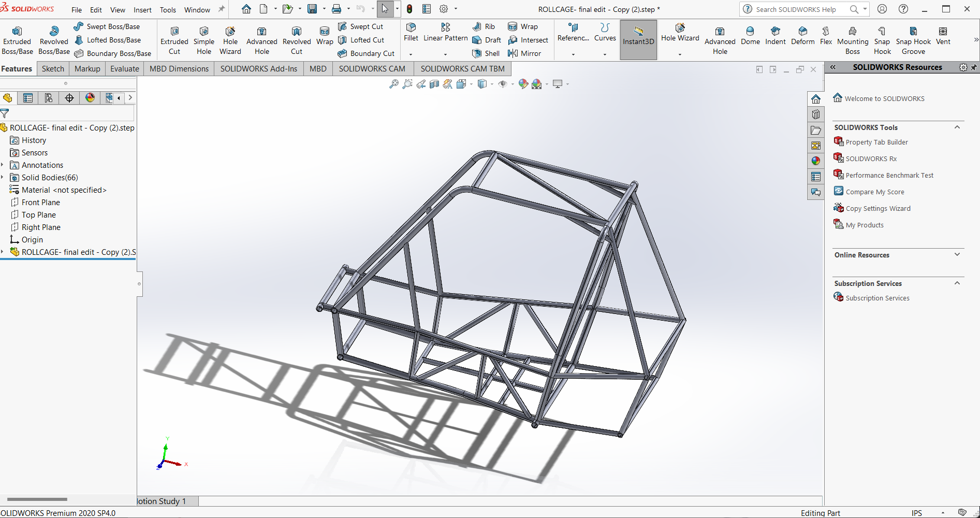This screenshot has width=980, height=518.
Task: Click the traffic-light Rebuild button
Action: pos(409,9)
